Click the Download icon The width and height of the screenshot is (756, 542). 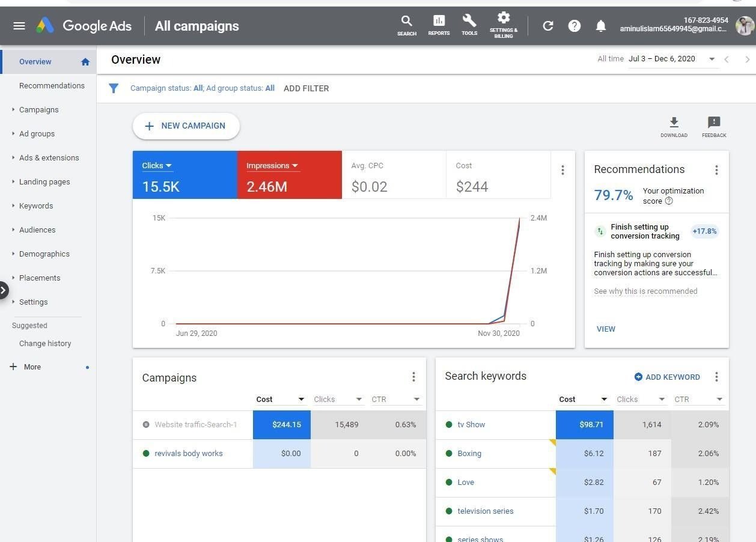click(x=674, y=123)
